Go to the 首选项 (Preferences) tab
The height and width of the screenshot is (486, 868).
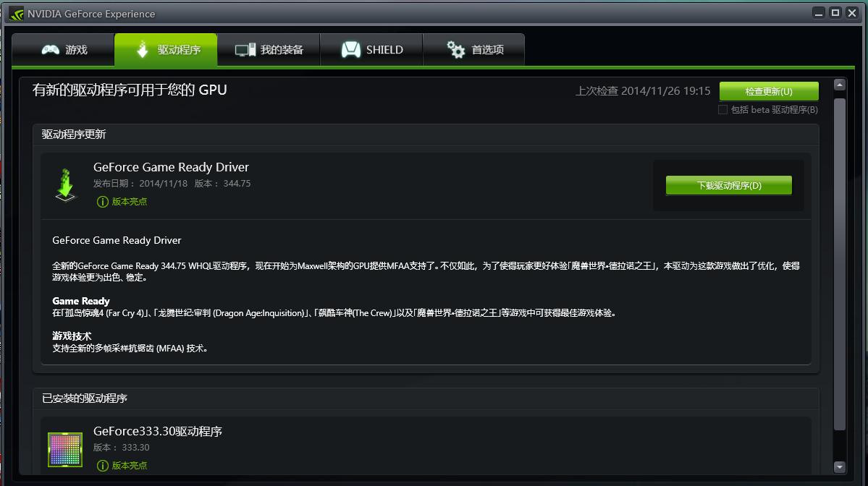click(474, 50)
